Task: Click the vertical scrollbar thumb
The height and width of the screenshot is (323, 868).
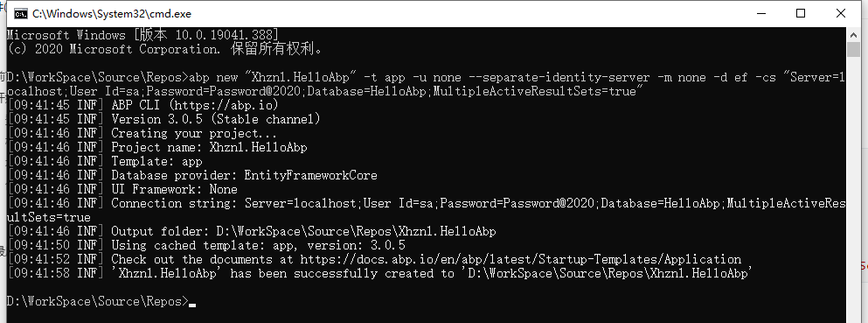Action: (853, 49)
